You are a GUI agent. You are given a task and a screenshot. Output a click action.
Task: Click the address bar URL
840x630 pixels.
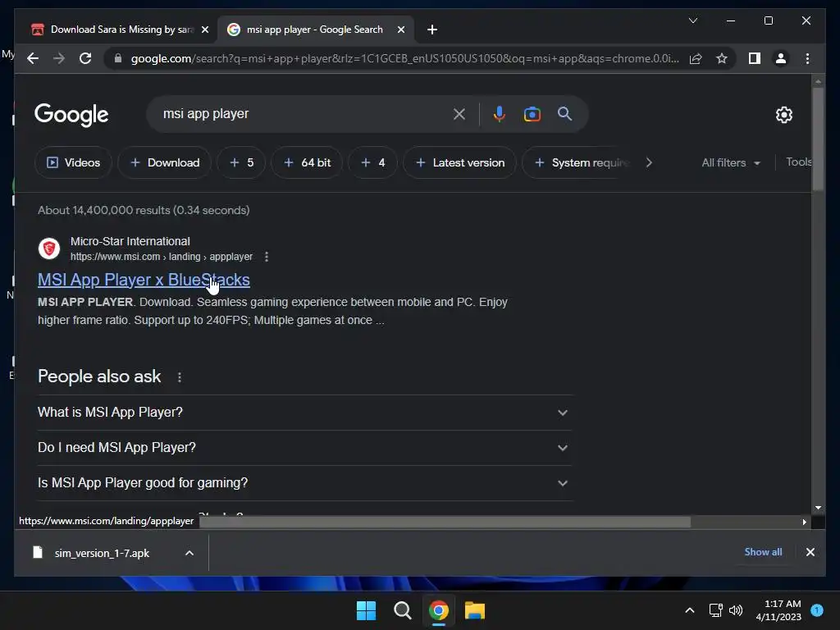click(405, 58)
